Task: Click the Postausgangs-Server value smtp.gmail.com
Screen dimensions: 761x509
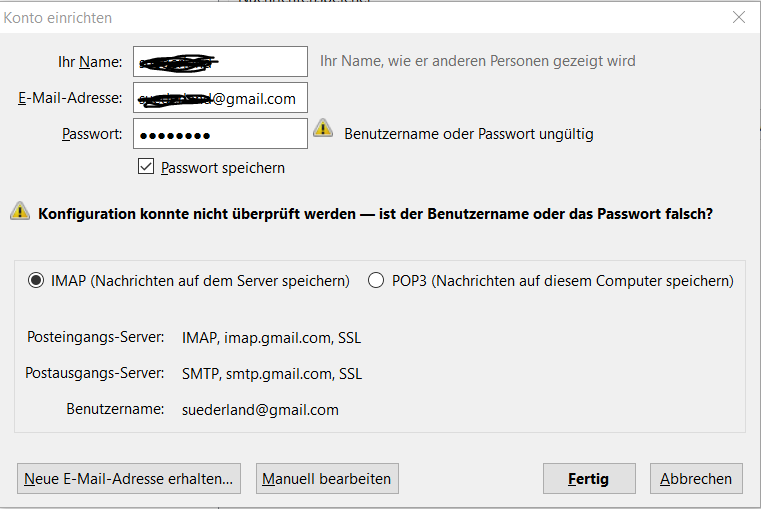Action: pos(272,374)
